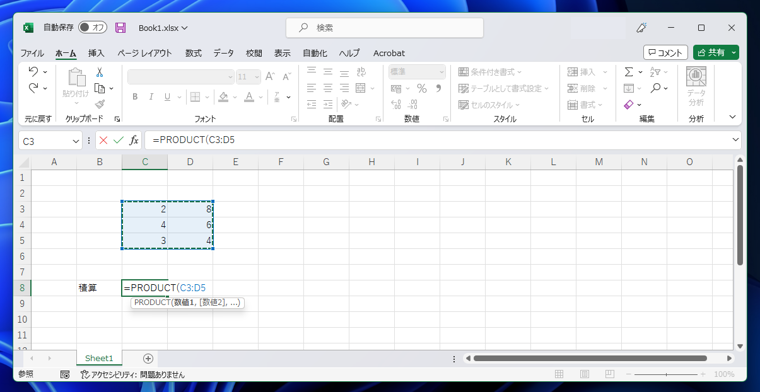
Task: Click Page Layout view icon in status bar
Action: (585, 374)
